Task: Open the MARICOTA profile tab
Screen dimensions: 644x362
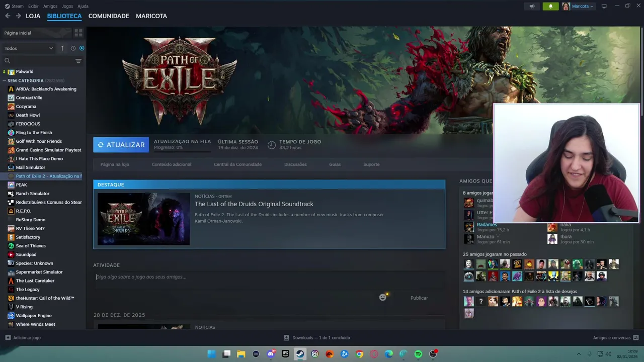Action: click(x=151, y=16)
